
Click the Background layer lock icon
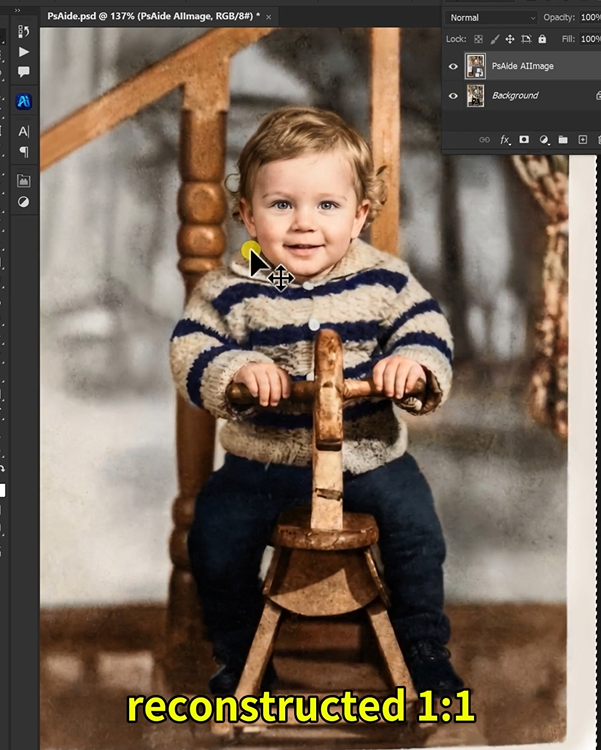(598, 96)
